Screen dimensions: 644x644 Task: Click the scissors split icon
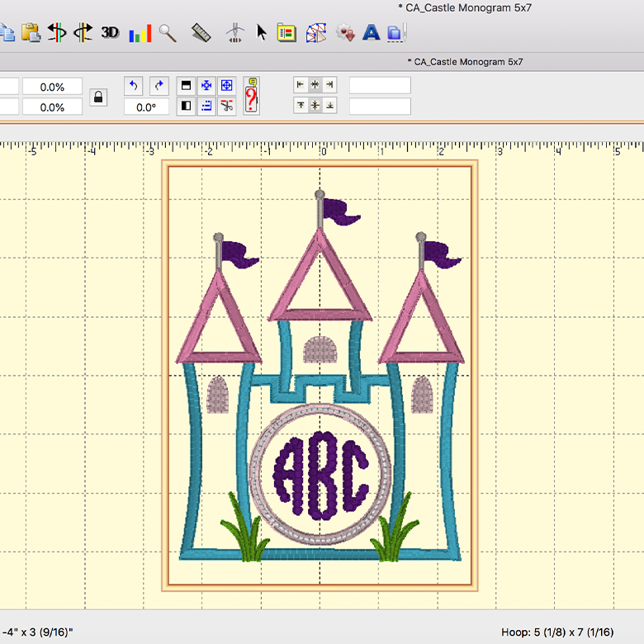(x=227, y=106)
